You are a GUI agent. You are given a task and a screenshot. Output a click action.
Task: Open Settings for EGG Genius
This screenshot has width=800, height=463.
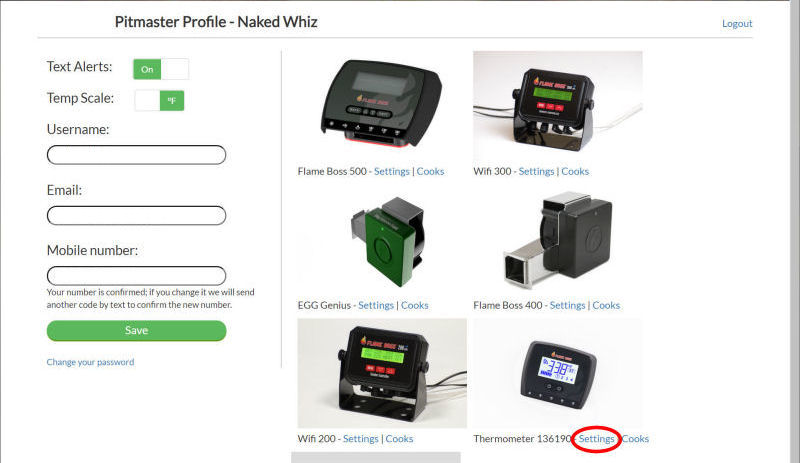coord(376,305)
